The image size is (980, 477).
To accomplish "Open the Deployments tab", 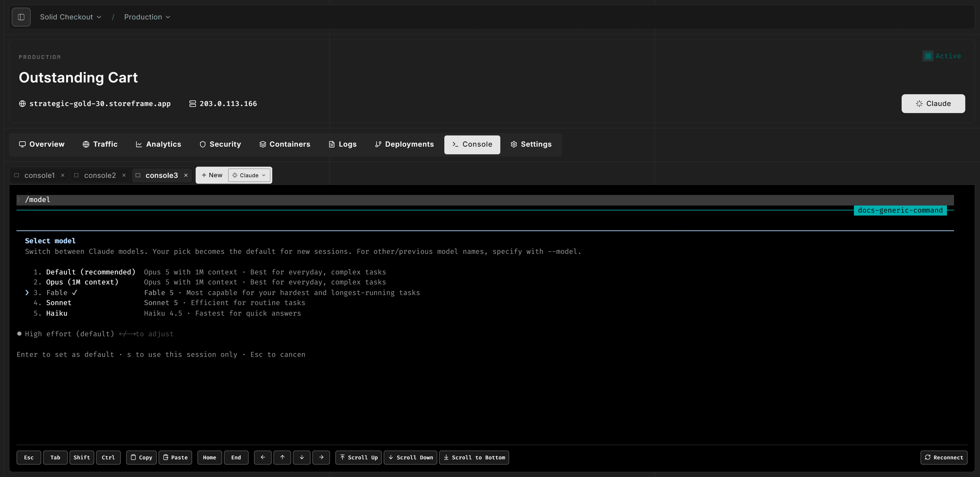I will [404, 145].
